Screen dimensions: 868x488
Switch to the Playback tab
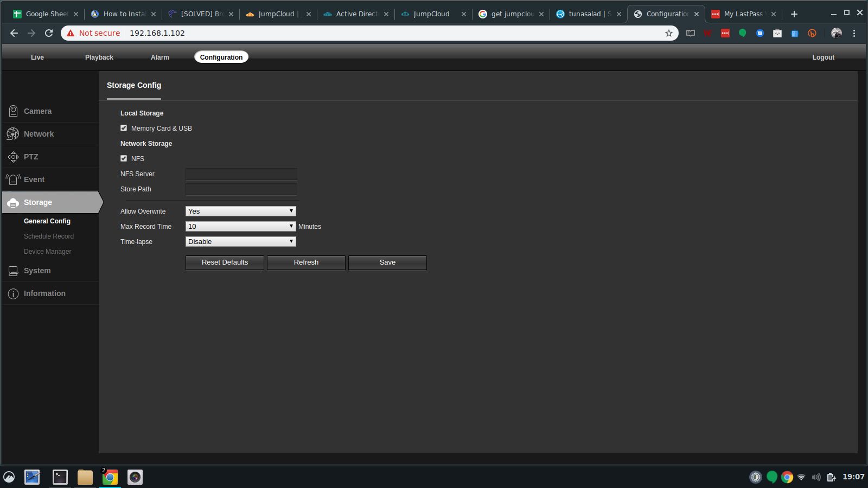tap(99, 57)
